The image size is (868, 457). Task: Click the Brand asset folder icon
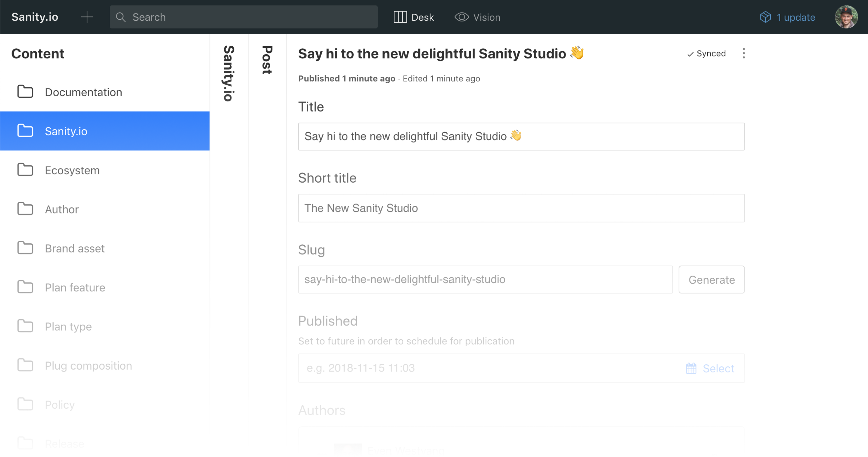point(25,248)
